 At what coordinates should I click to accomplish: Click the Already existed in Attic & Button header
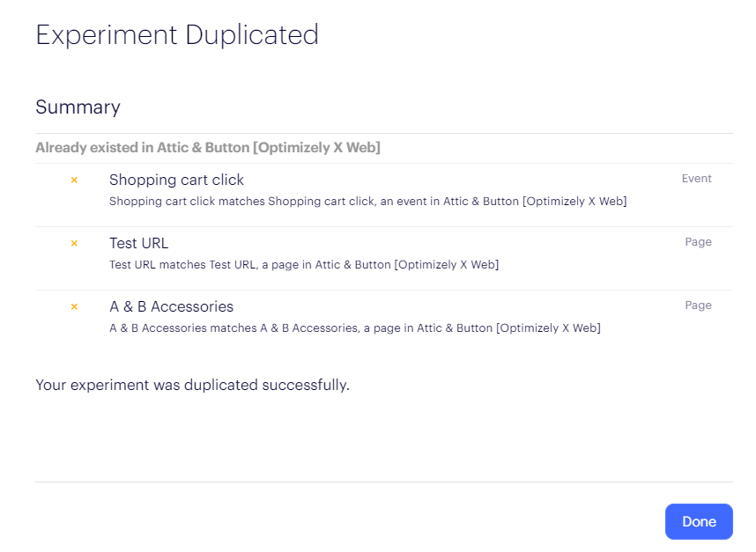pyautogui.click(x=208, y=147)
